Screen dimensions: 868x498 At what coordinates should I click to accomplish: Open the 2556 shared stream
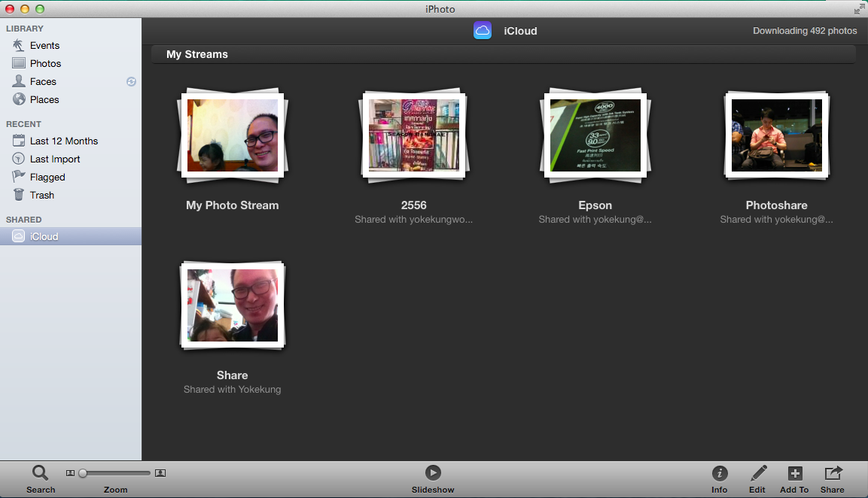414,135
